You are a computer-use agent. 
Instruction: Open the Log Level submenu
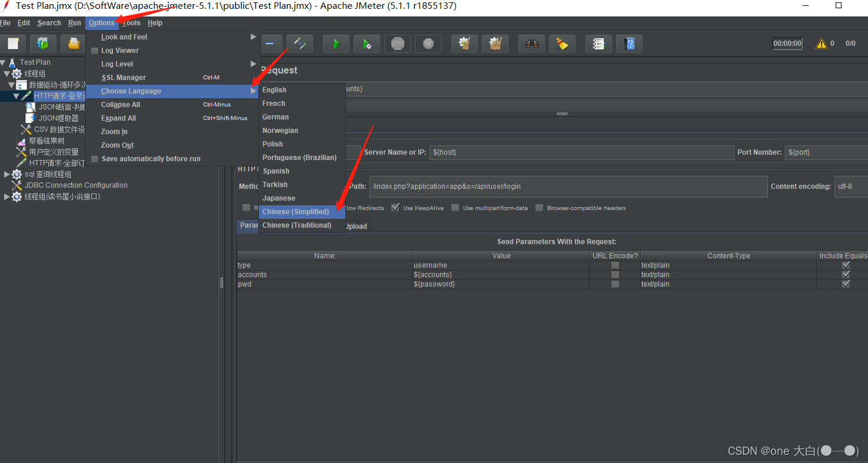click(x=172, y=64)
